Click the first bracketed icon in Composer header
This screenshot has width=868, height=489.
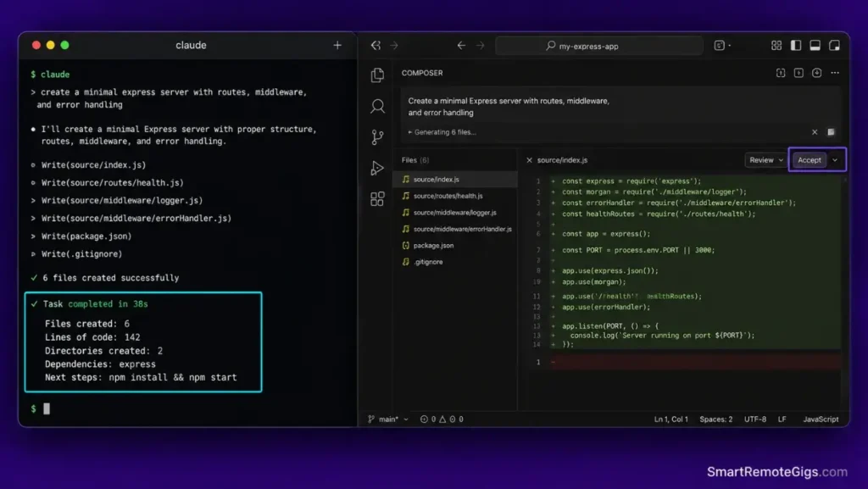[x=781, y=73]
